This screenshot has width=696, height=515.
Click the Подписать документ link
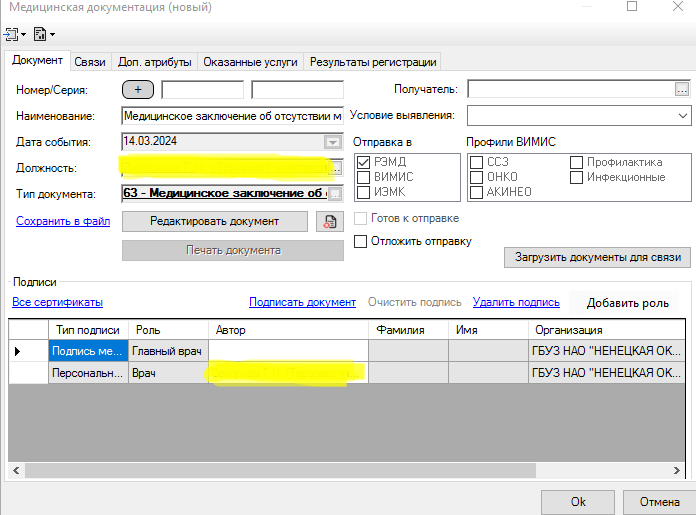(x=302, y=302)
